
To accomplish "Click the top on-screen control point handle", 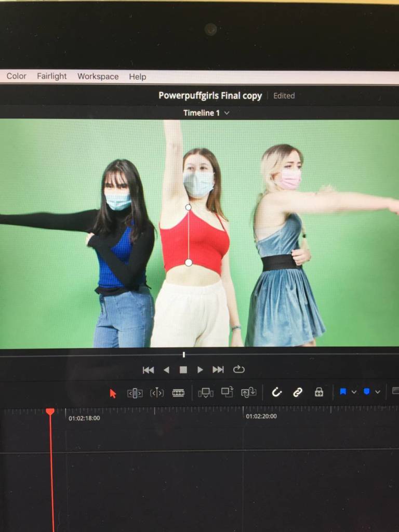I will (x=188, y=207).
